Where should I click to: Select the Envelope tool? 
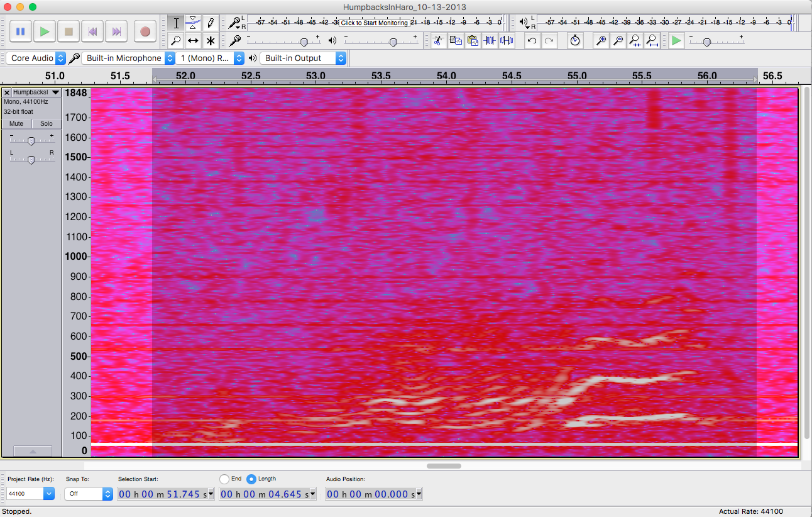[194, 23]
